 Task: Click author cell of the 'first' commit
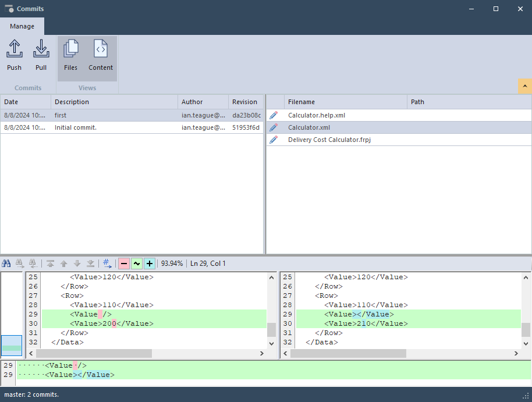coord(203,115)
